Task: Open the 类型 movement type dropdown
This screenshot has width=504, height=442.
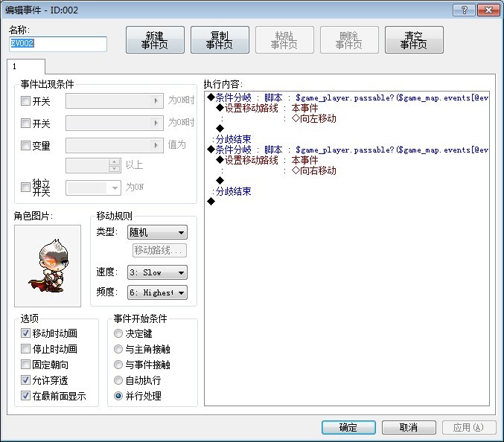Action: pos(157,232)
